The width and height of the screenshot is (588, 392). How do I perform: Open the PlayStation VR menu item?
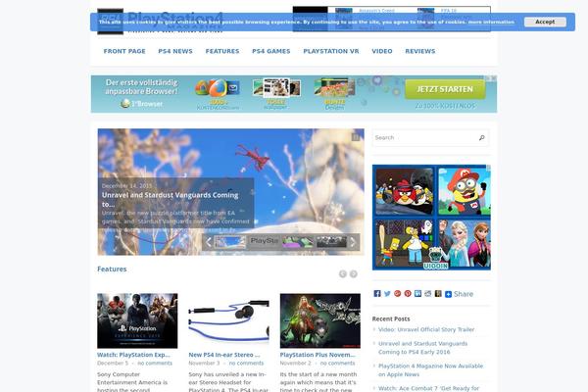[x=331, y=51]
